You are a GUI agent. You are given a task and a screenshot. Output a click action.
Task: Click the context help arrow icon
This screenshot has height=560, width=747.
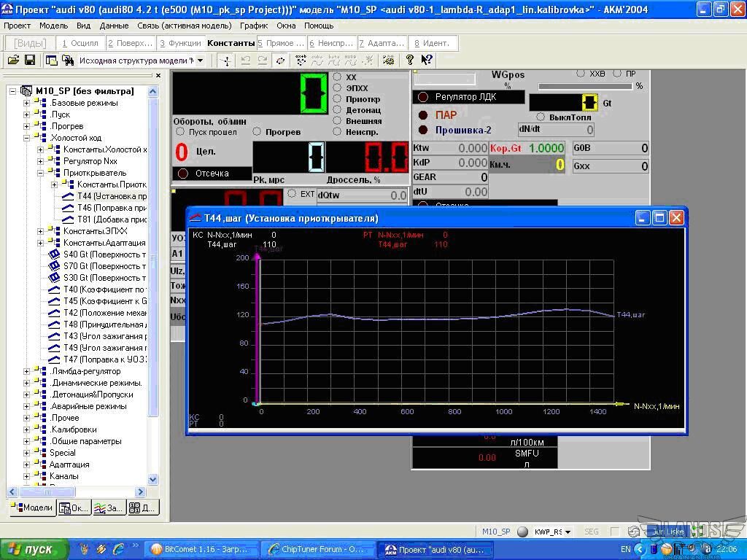(427, 61)
